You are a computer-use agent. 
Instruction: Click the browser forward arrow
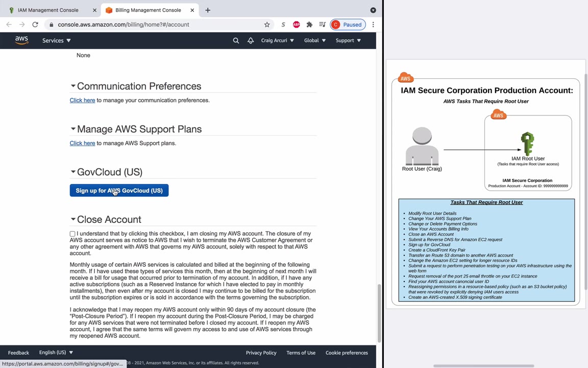pos(22,25)
